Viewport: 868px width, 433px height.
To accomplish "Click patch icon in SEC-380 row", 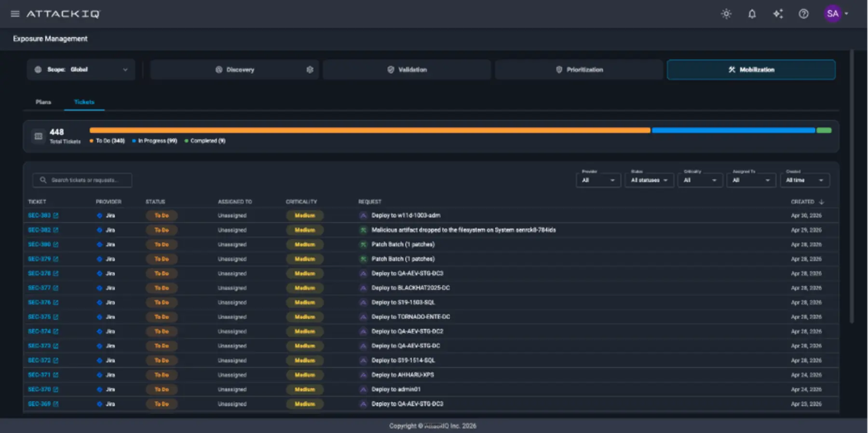I will pos(364,244).
